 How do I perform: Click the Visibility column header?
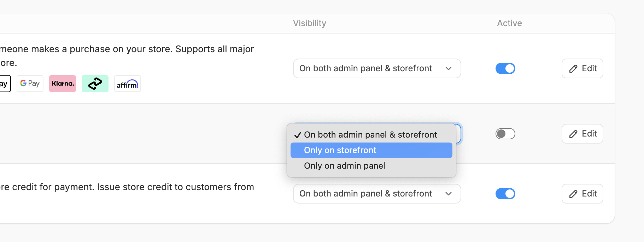pos(309,23)
